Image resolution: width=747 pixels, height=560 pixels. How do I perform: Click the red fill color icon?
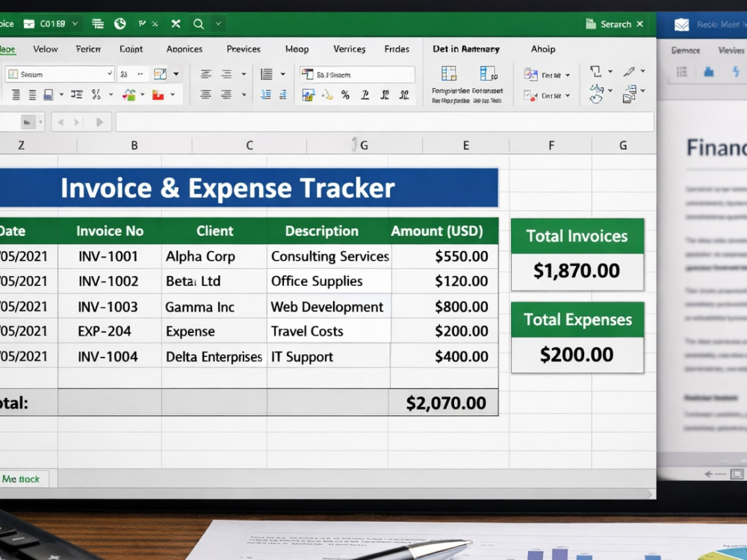click(158, 96)
